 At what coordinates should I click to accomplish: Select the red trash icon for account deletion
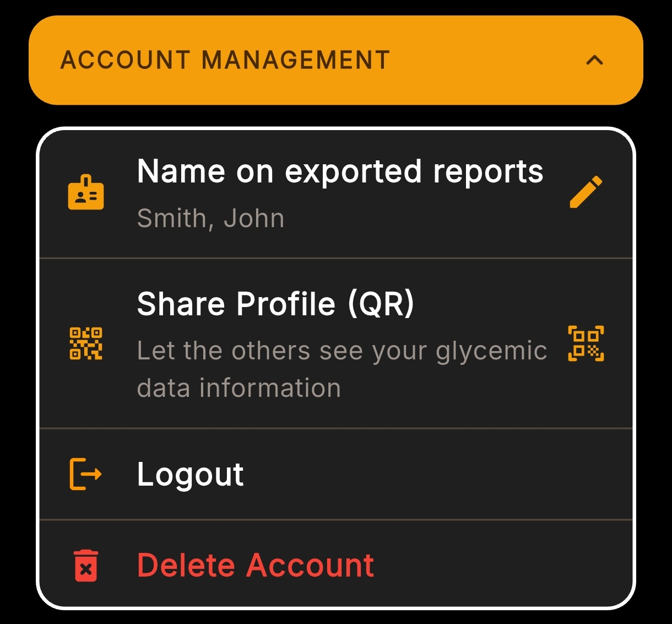click(x=85, y=564)
